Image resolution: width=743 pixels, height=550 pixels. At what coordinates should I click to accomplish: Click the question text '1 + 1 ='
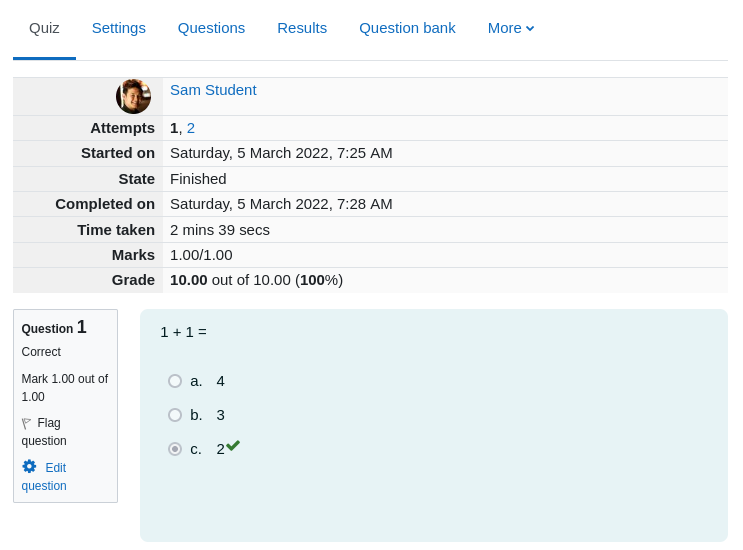183,332
